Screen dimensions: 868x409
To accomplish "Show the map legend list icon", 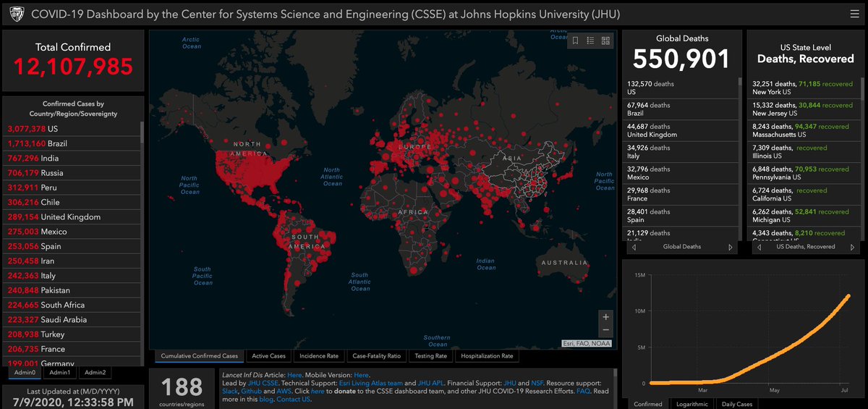I will pos(591,41).
